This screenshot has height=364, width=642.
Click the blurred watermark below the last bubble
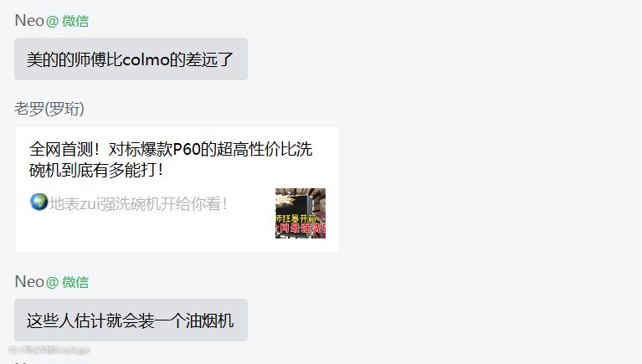coord(49,350)
